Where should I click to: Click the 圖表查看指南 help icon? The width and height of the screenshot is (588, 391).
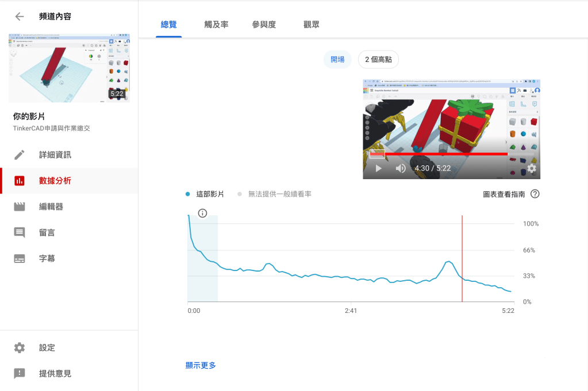tap(535, 194)
